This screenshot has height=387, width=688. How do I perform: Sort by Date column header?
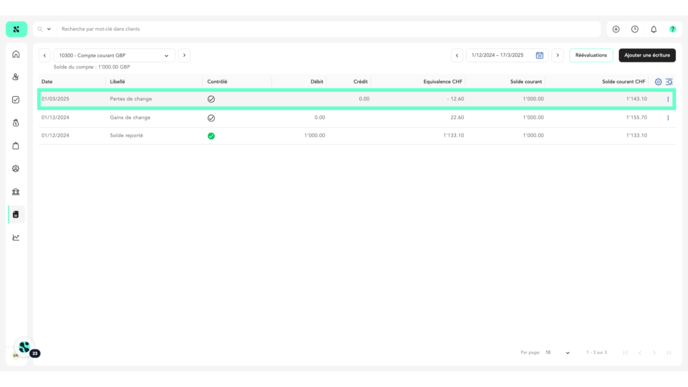pos(47,82)
